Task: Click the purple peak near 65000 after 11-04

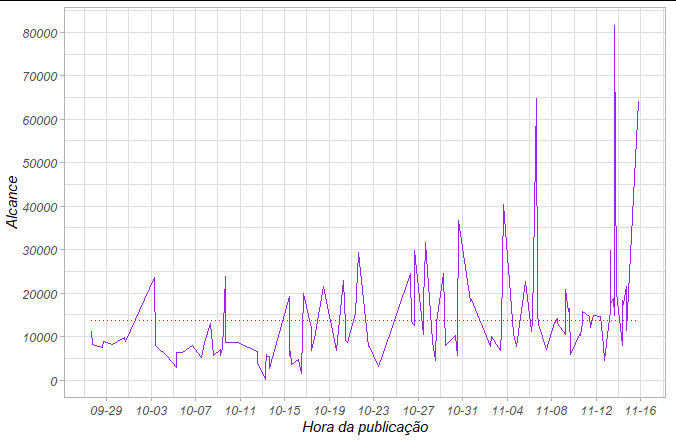Action: tap(536, 99)
